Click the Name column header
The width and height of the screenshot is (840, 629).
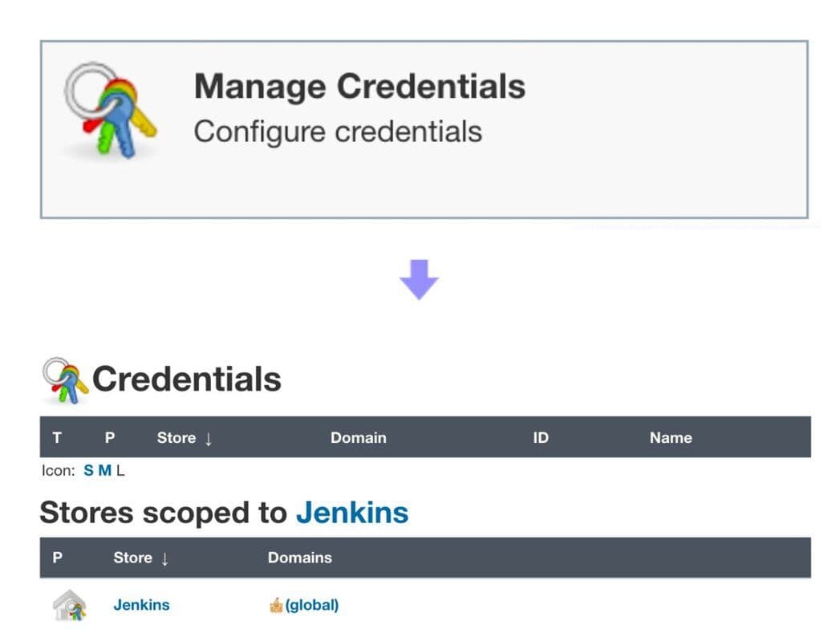(670, 438)
